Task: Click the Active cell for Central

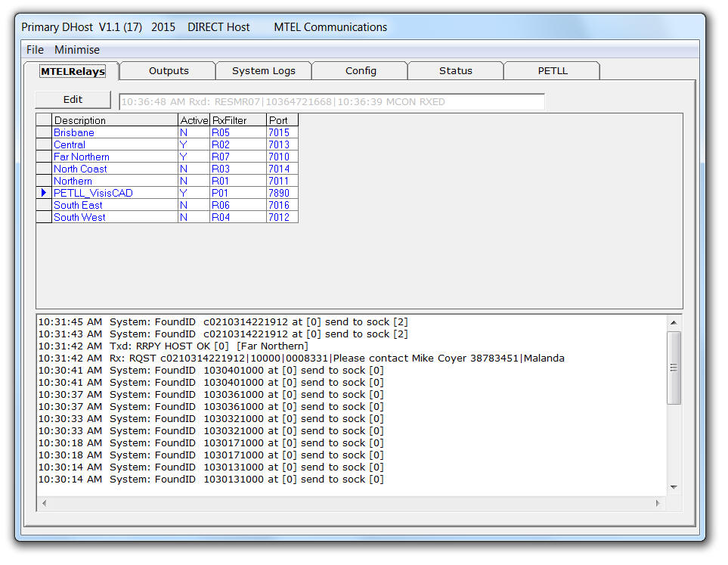Action: click(184, 144)
